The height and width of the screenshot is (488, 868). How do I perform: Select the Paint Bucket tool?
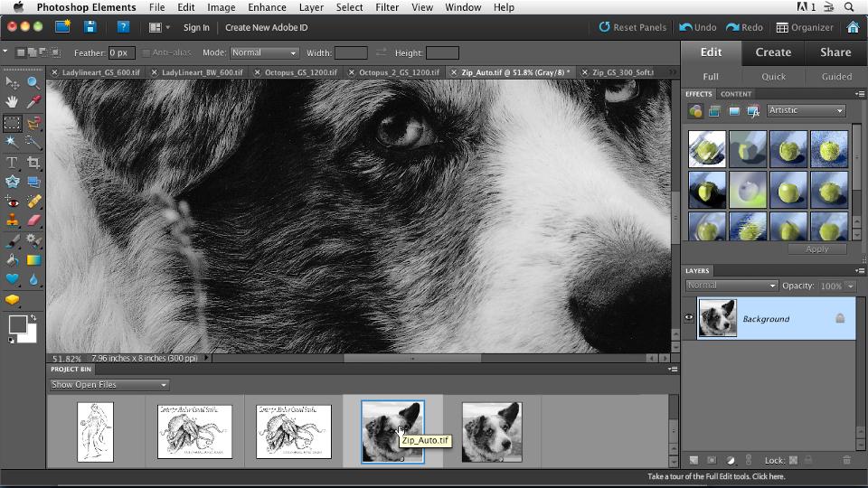tap(12, 260)
